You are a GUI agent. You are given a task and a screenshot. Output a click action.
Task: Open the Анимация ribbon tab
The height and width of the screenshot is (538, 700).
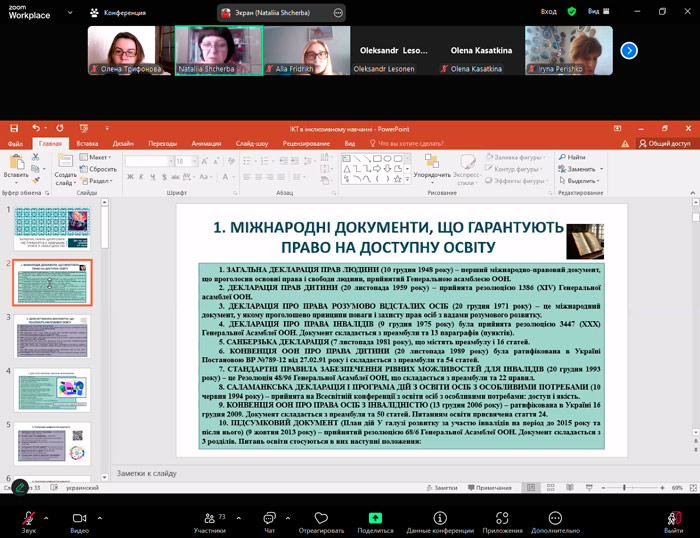pyautogui.click(x=206, y=144)
